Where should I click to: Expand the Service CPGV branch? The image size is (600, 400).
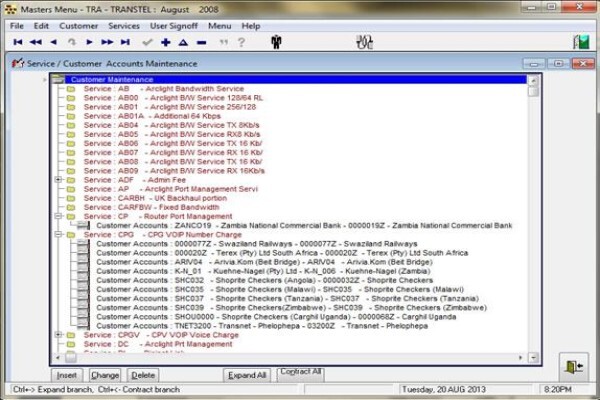pyautogui.click(x=58, y=335)
